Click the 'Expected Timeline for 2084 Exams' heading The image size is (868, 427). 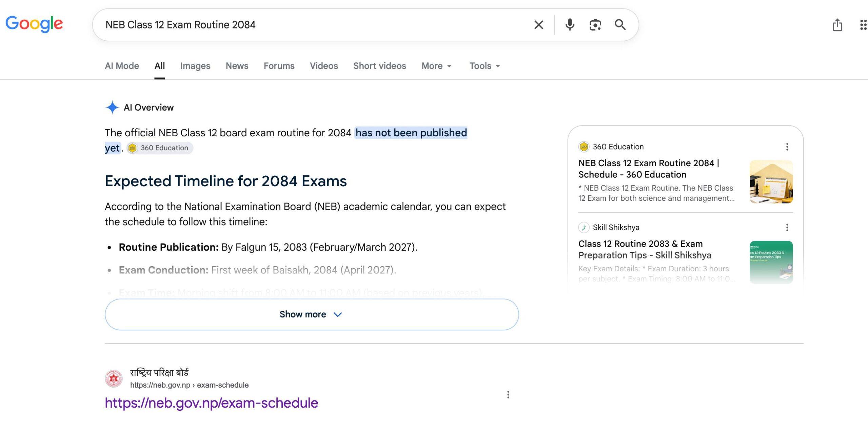226,181
